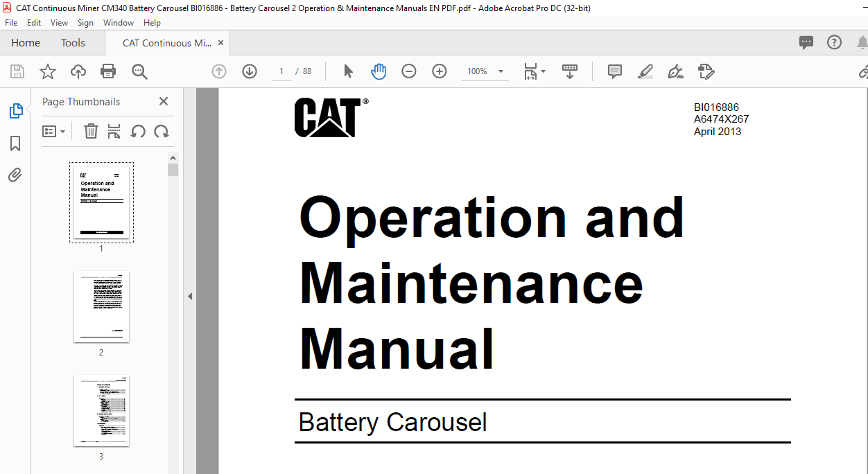Viewport: 868px width, 474px height.
Task: Choose the arrow Selection tool
Action: [x=348, y=71]
